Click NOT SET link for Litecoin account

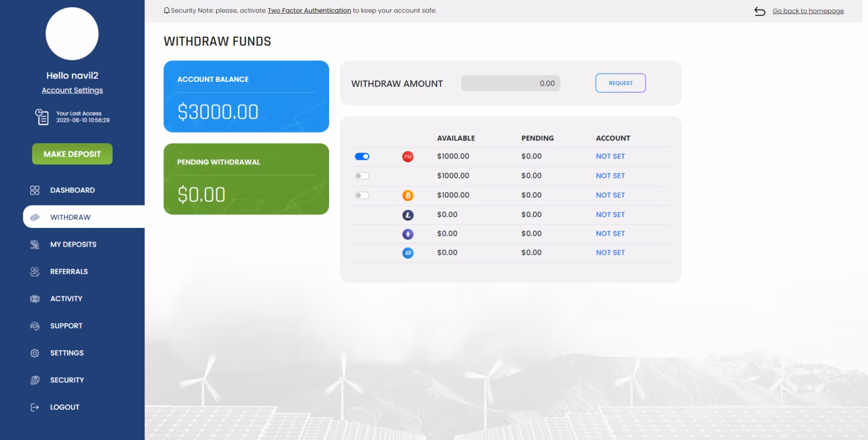(x=610, y=215)
